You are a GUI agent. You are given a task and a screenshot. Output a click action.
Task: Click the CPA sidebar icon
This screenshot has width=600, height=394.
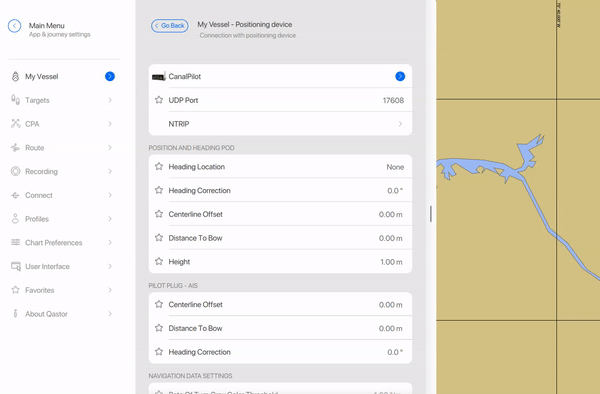click(x=15, y=124)
